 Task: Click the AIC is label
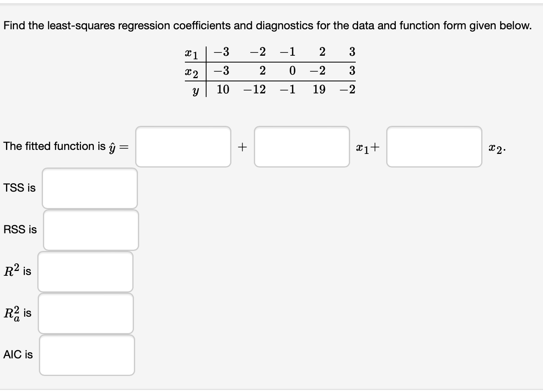click(x=18, y=354)
